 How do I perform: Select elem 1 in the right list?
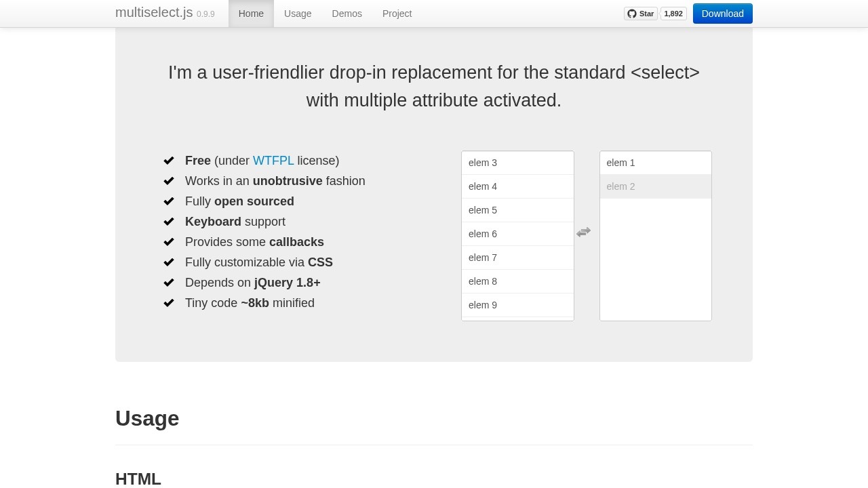[655, 163]
